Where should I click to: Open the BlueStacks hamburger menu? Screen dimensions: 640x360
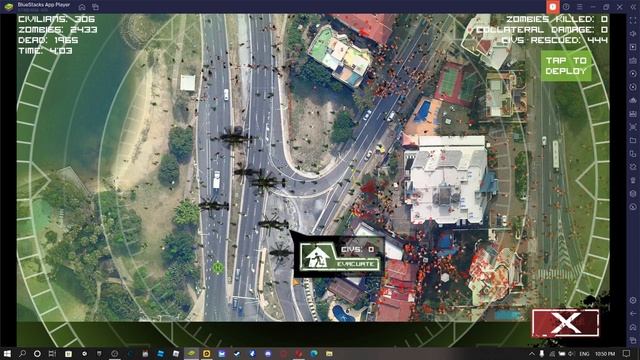(x=580, y=7)
